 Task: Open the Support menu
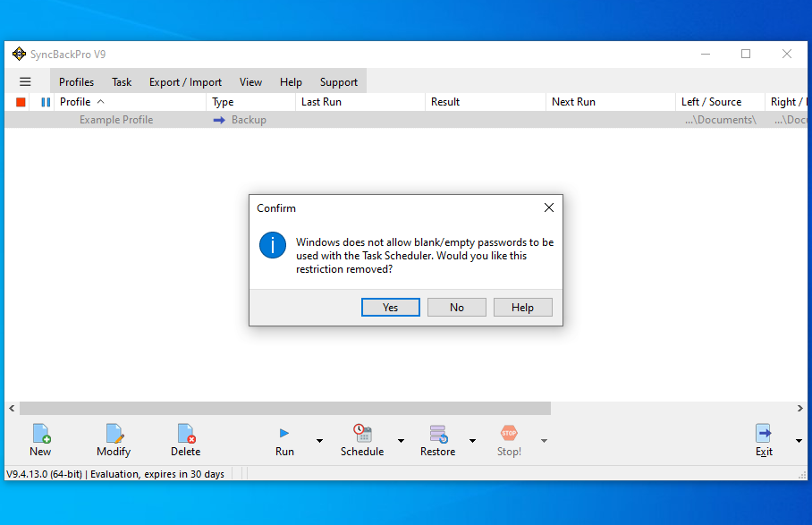click(x=339, y=81)
